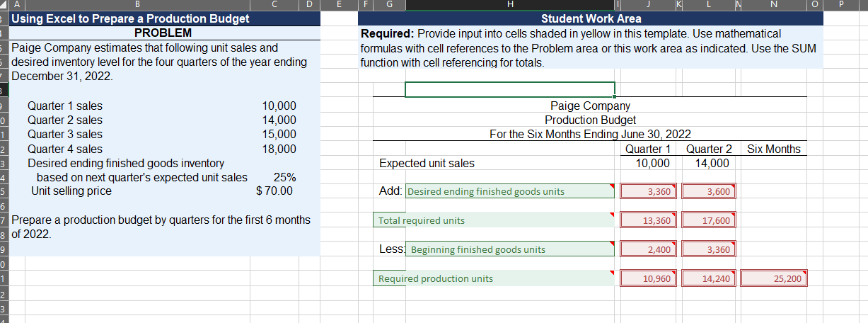
Task: Select column header D
Action: pyautogui.click(x=309, y=5)
